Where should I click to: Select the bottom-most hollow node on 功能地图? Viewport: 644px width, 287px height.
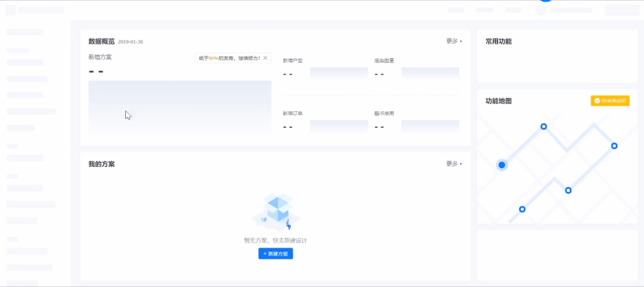(x=522, y=209)
